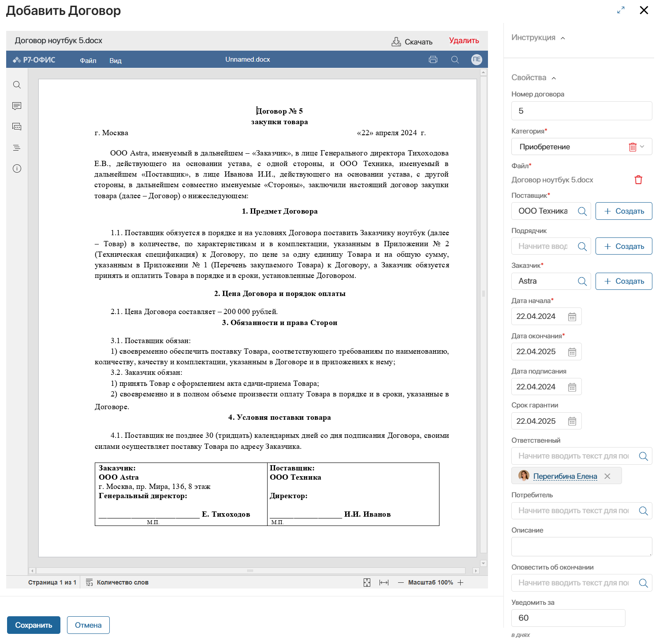The width and height of the screenshot is (659, 644).
Task: Click the Масштаб 100% zoom label
Action: point(431,582)
